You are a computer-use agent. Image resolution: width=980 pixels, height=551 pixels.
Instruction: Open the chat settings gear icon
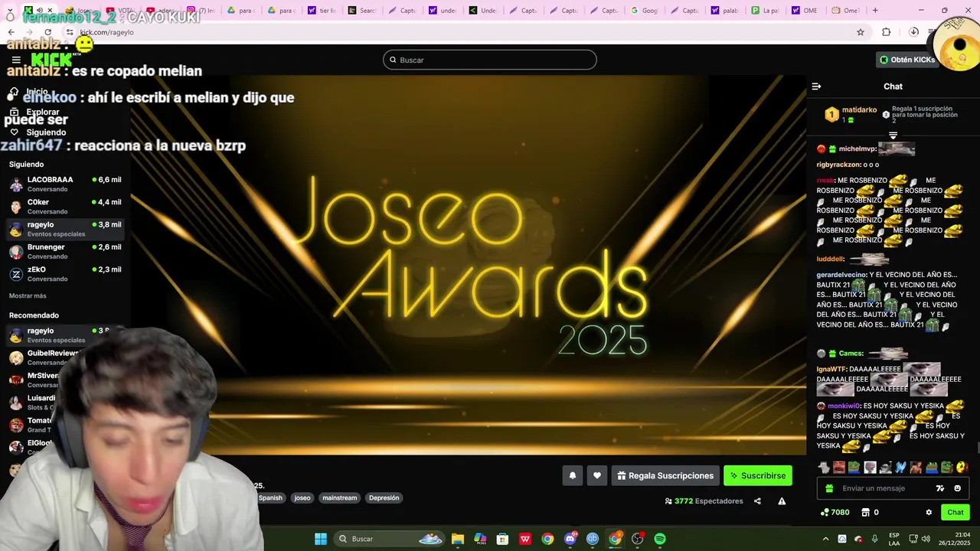[x=929, y=513]
